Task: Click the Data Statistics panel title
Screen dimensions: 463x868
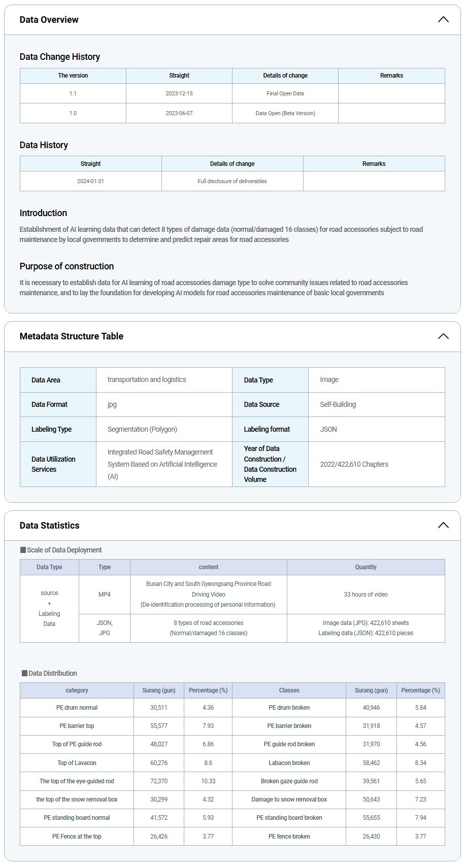Action: tap(50, 526)
